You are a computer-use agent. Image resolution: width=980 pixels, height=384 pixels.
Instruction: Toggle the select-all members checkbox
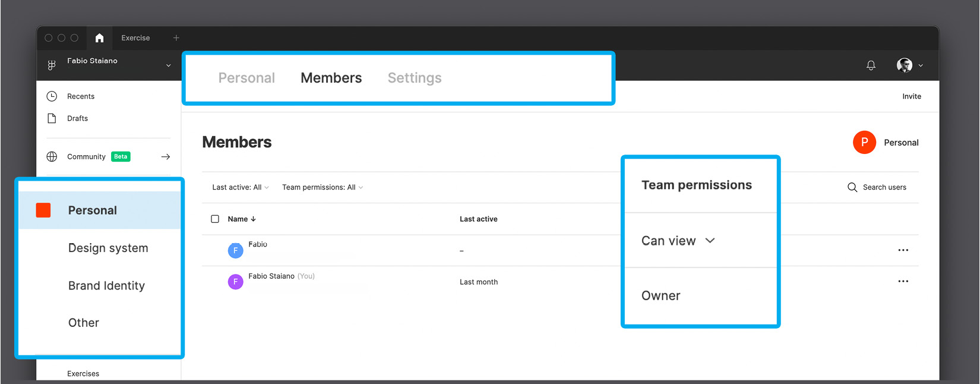215,219
